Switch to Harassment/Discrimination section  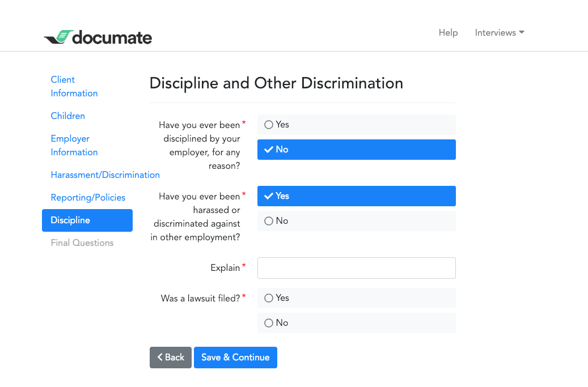pyautogui.click(x=105, y=175)
